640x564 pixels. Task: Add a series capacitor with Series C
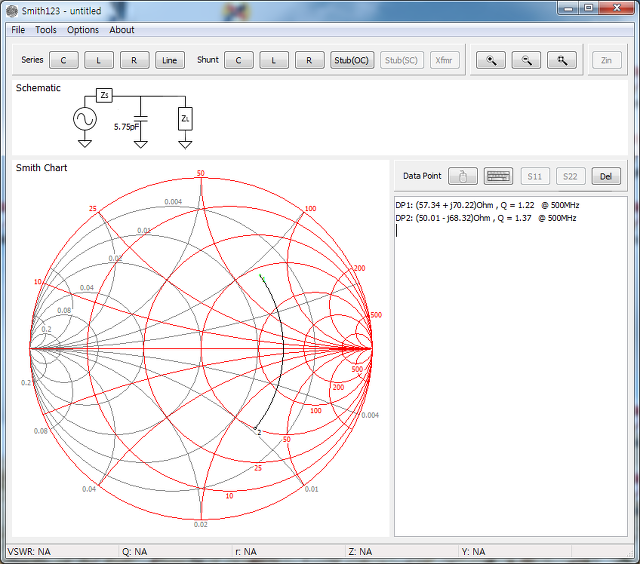(64, 60)
